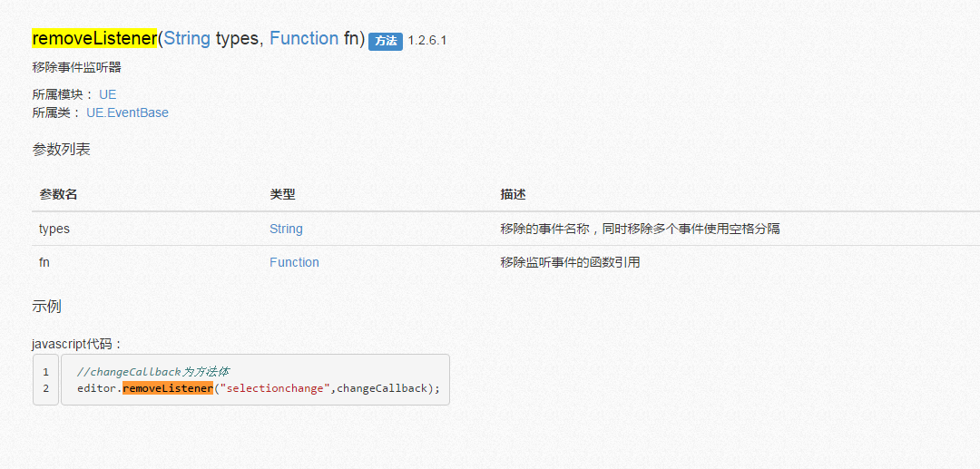Open the Function type link in heading
Screen dimensions: 980x469
click(304, 39)
